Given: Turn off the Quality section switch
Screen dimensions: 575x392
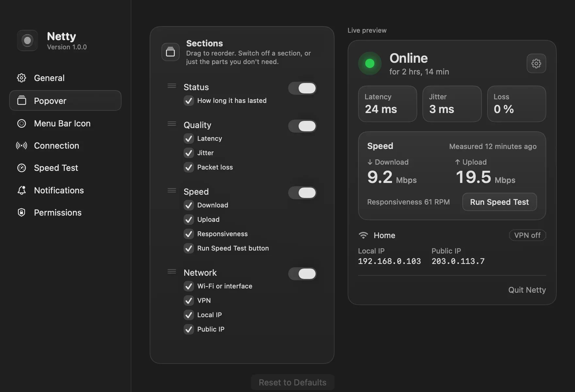Looking at the screenshot, I should coord(302,126).
